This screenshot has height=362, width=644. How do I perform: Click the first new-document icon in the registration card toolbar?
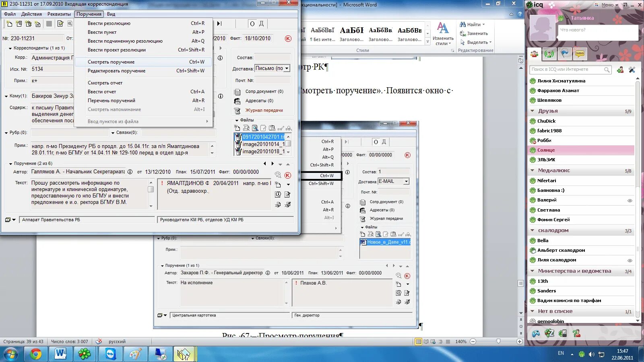9,24
